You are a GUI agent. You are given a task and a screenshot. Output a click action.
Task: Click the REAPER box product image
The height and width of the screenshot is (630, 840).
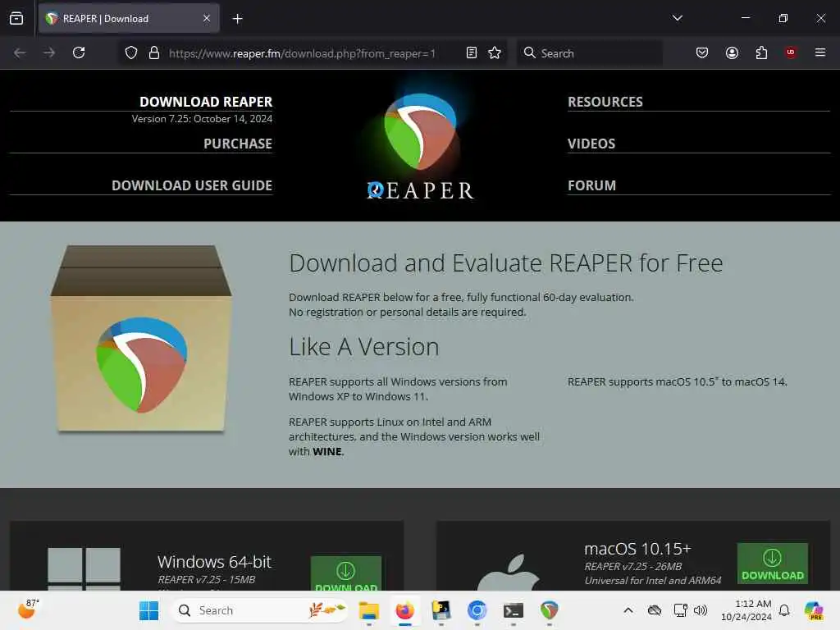pyautogui.click(x=141, y=339)
